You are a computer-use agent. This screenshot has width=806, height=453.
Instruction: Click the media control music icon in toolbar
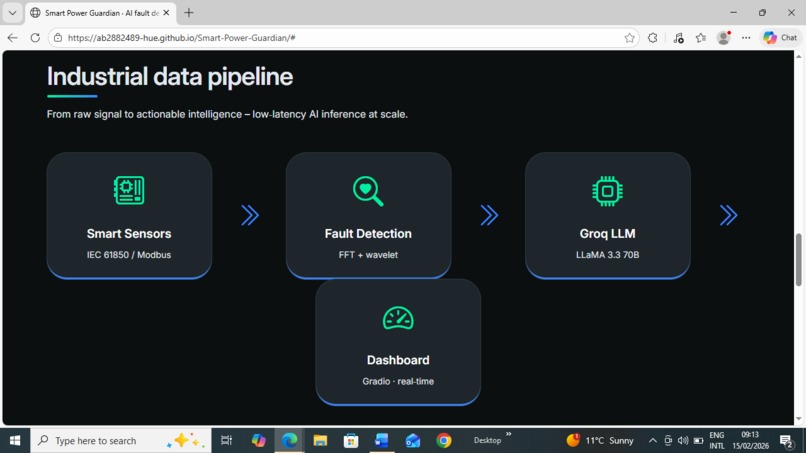(678, 38)
